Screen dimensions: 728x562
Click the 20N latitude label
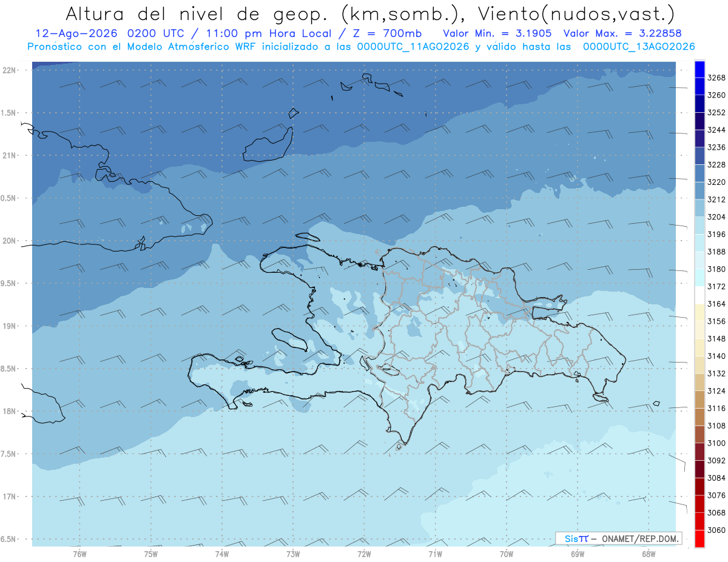click(9, 241)
